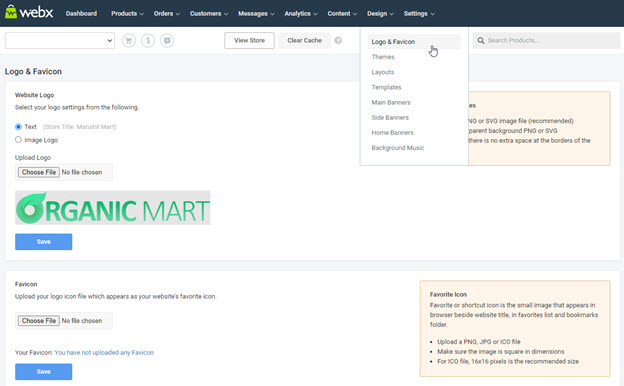This screenshot has height=386, width=624.
Task: Click the View Store button
Action: pyautogui.click(x=249, y=41)
